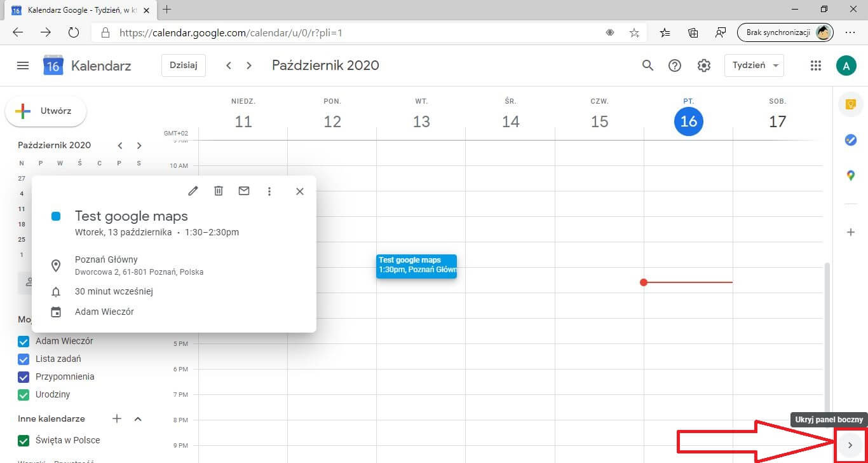Select day 15 Thursday header
868x463 pixels.
pos(600,121)
